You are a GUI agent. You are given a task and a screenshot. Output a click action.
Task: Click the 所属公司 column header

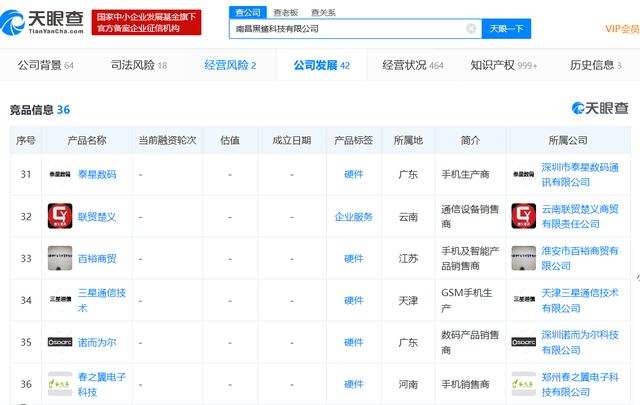coord(568,140)
